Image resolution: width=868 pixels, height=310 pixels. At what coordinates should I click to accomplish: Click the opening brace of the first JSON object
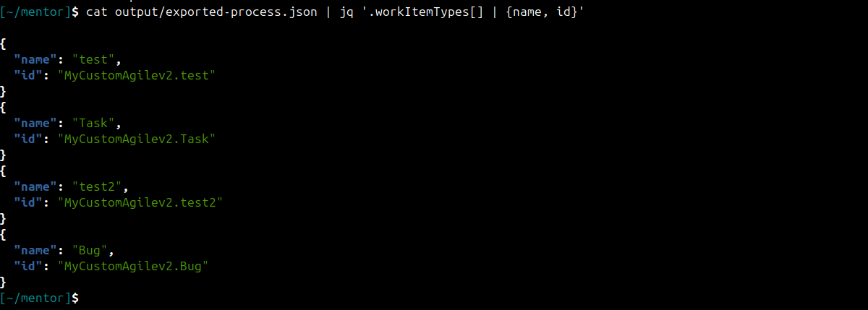4,44
